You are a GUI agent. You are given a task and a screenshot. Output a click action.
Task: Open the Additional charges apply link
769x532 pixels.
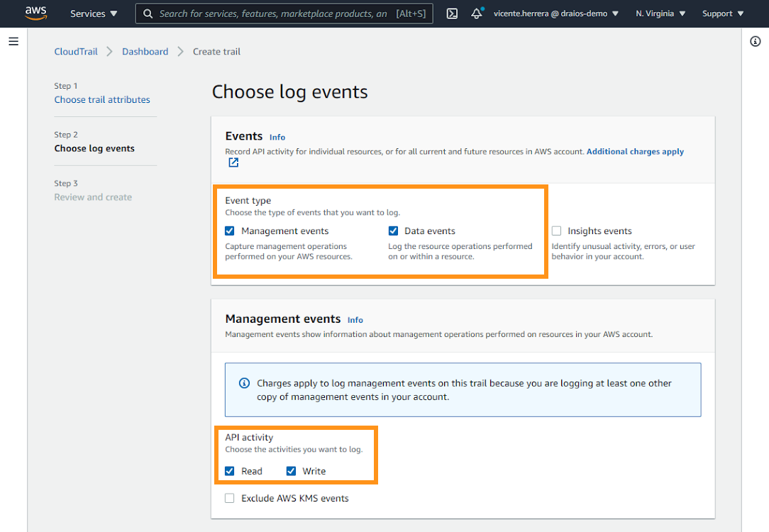635,152
